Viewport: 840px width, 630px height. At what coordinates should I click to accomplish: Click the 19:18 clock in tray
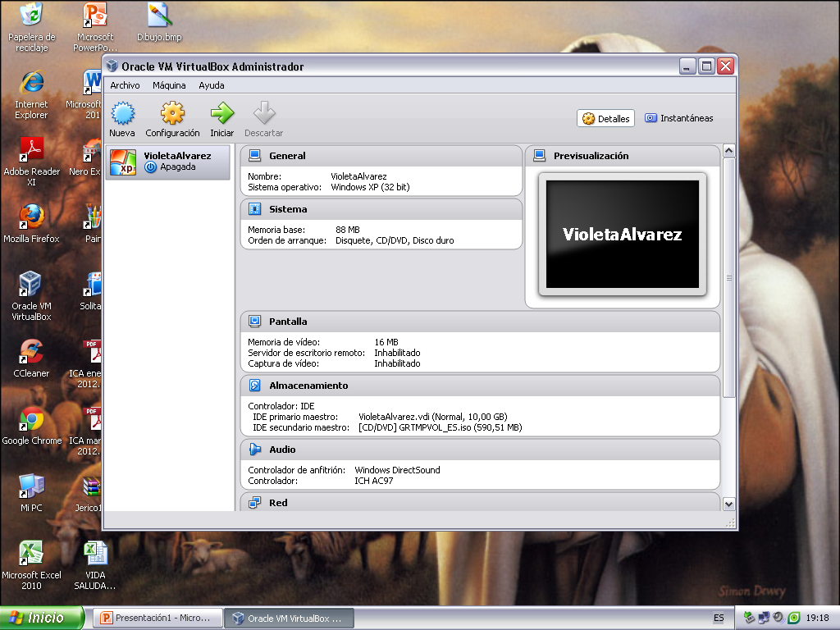coord(818,618)
